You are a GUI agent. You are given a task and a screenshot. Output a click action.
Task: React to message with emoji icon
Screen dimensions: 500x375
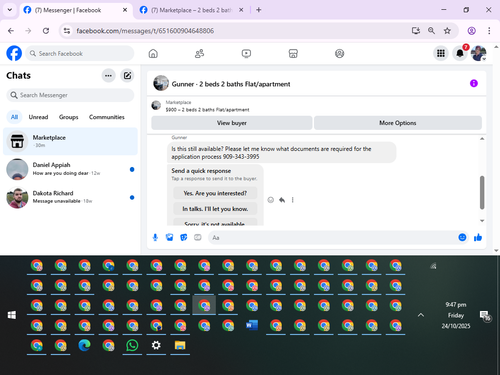click(271, 200)
